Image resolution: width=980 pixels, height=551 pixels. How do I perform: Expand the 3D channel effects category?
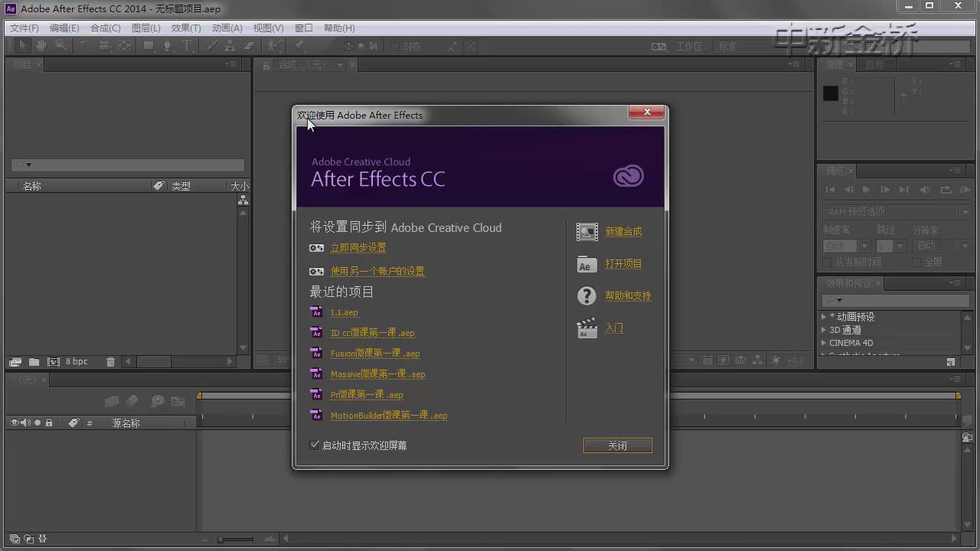pos(824,330)
